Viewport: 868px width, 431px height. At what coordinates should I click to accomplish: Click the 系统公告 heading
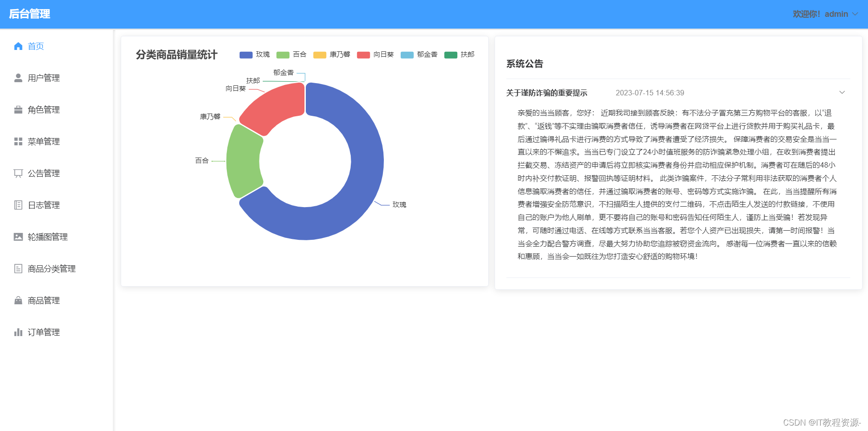tap(525, 64)
